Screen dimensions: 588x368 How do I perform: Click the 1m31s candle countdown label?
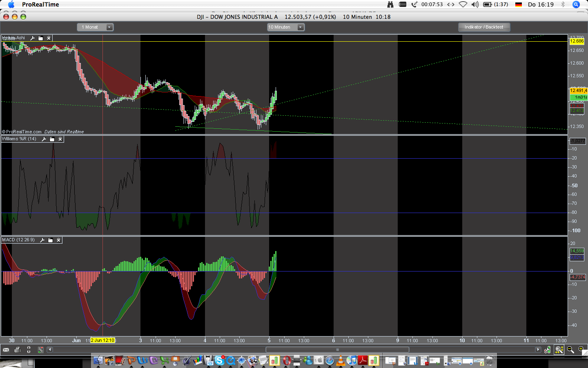tap(579, 97)
